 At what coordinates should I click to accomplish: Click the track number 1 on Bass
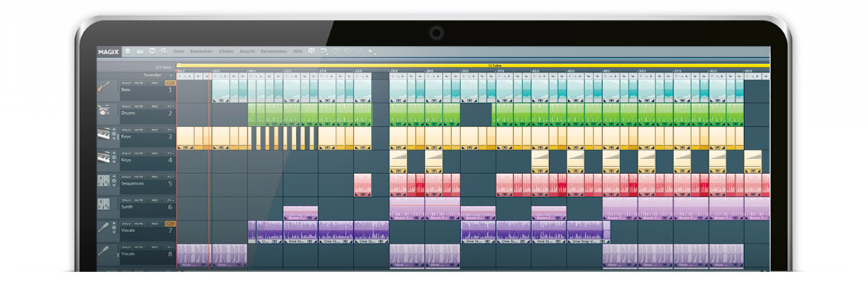[169, 89]
